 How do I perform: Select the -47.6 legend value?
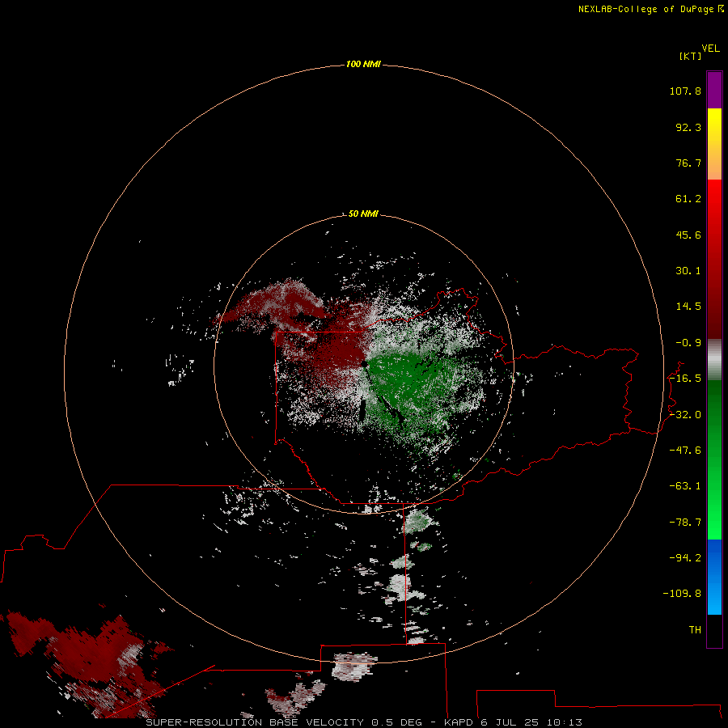tap(685, 451)
